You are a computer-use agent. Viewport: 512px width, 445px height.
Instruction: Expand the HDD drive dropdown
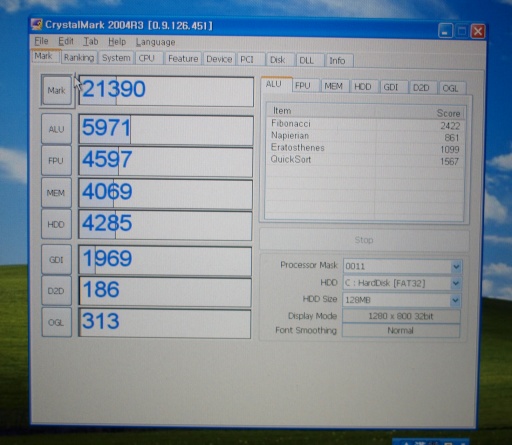(x=456, y=283)
